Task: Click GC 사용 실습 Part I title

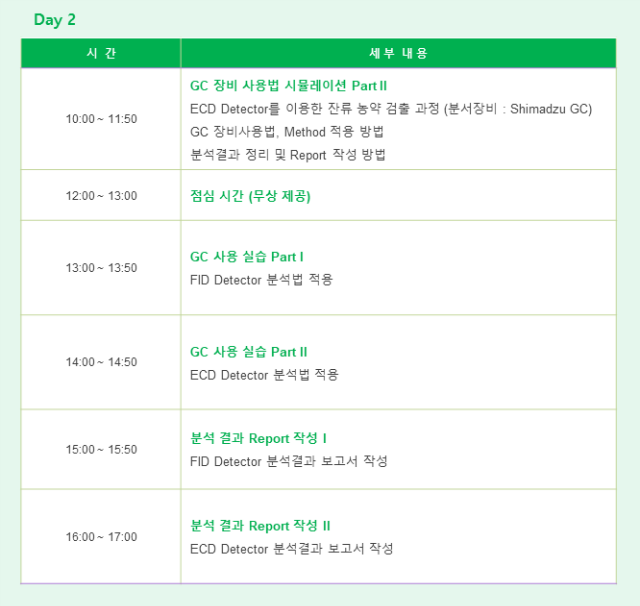Action: click(247, 257)
